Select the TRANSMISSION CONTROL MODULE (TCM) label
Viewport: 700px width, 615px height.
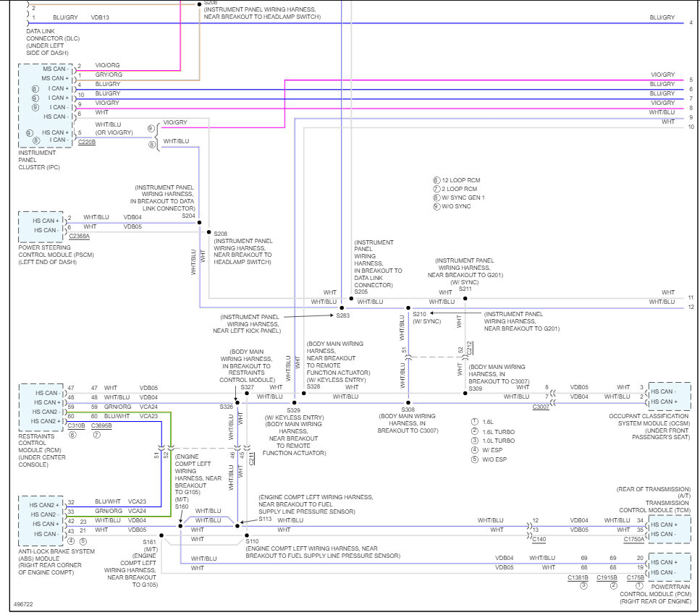(654, 506)
